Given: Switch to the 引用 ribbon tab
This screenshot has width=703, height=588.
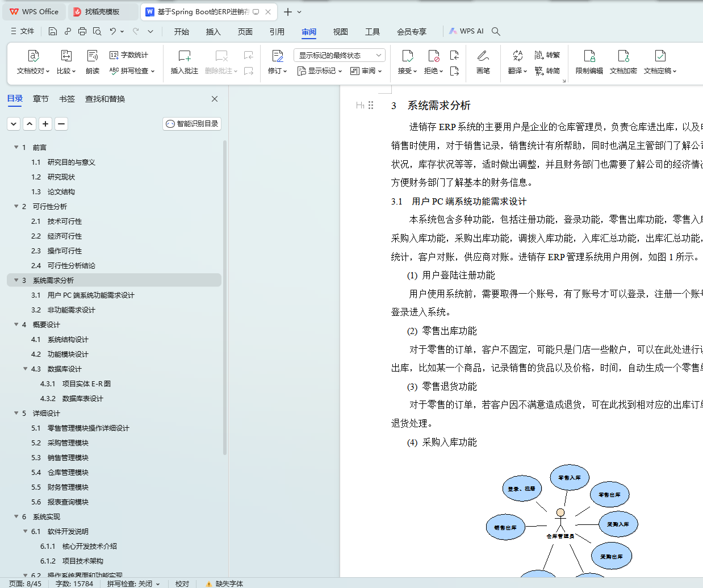Looking at the screenshot, I should 277,32.
